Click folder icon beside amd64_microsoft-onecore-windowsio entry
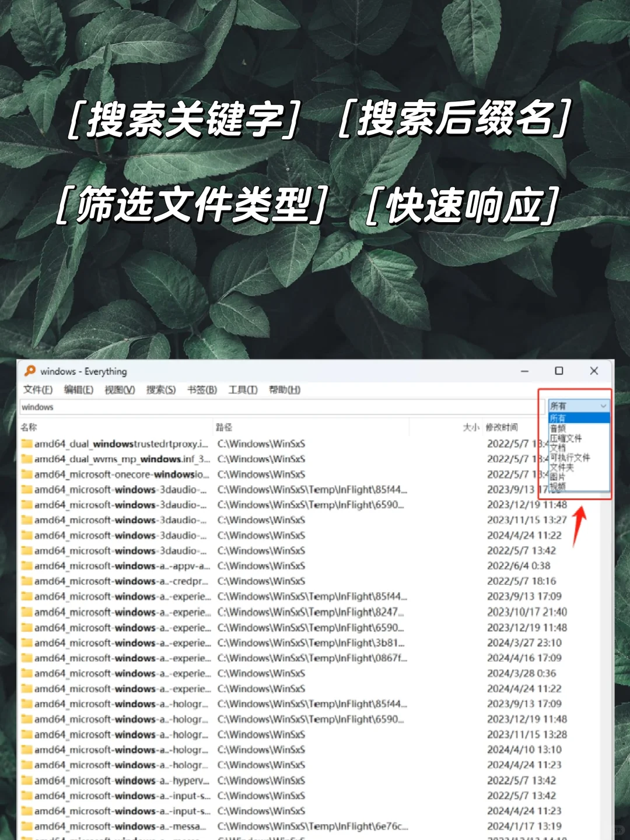This screenshot has height=840, width=630. 27,474
